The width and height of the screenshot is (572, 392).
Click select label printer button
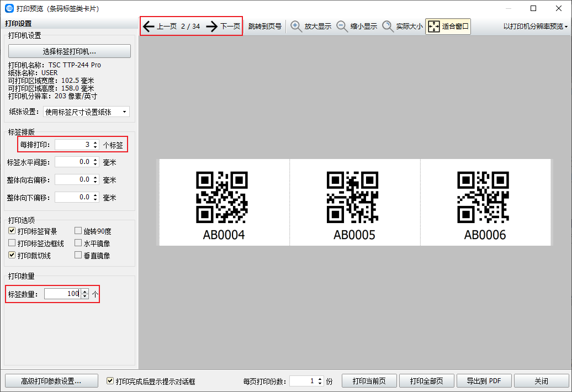coord(70,51)
